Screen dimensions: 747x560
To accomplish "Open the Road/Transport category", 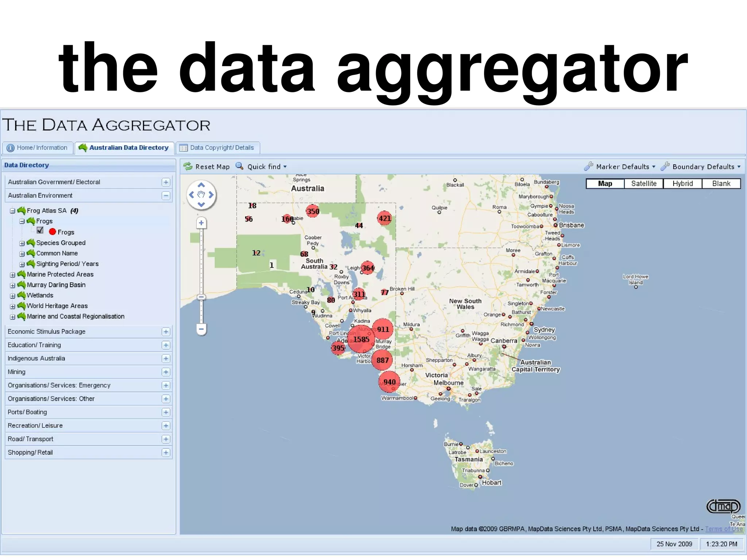I will point(89,439).
